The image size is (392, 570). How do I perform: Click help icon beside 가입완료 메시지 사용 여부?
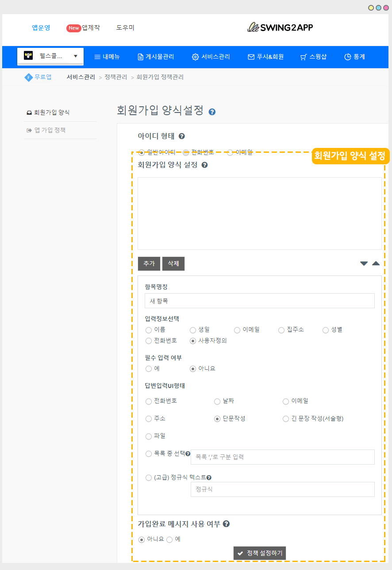tap(226, 524)
